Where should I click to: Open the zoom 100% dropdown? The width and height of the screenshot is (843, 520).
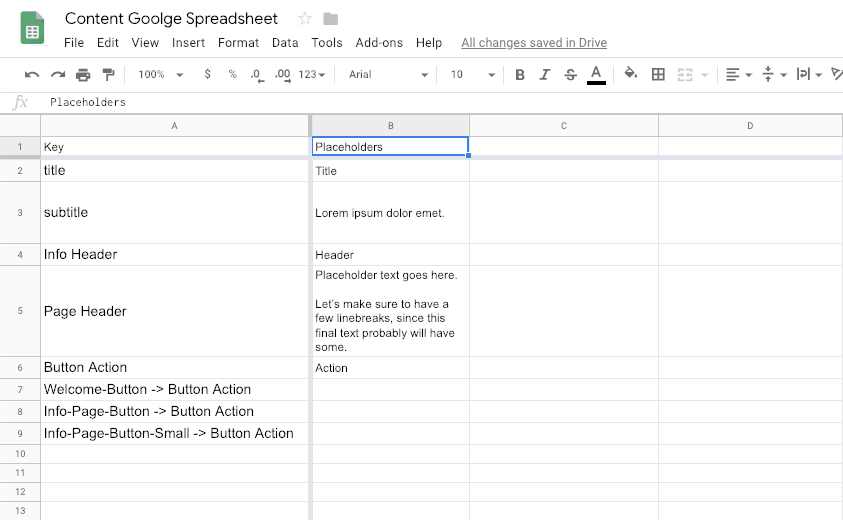click(160, 75)
